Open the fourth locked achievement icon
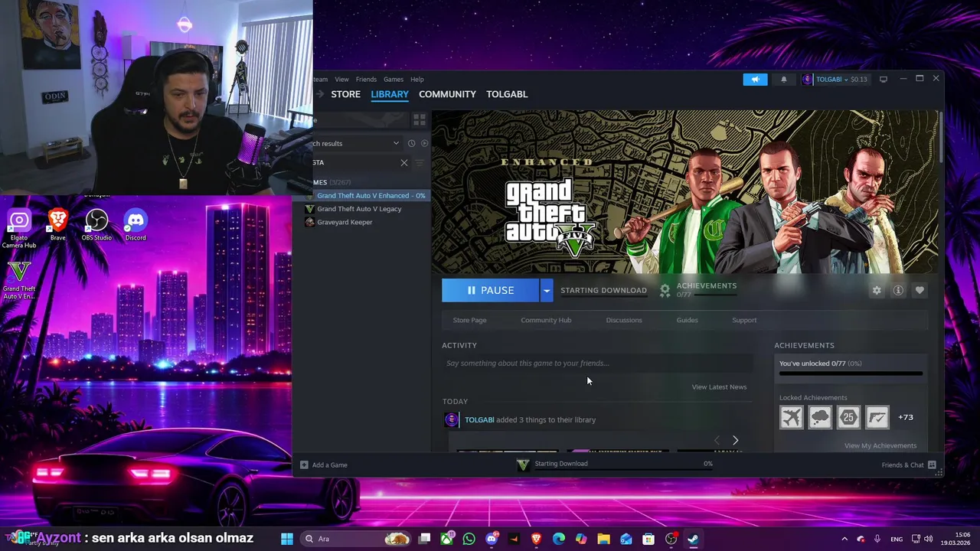Screen dimensions: 980x551 (x=877, y=417)
